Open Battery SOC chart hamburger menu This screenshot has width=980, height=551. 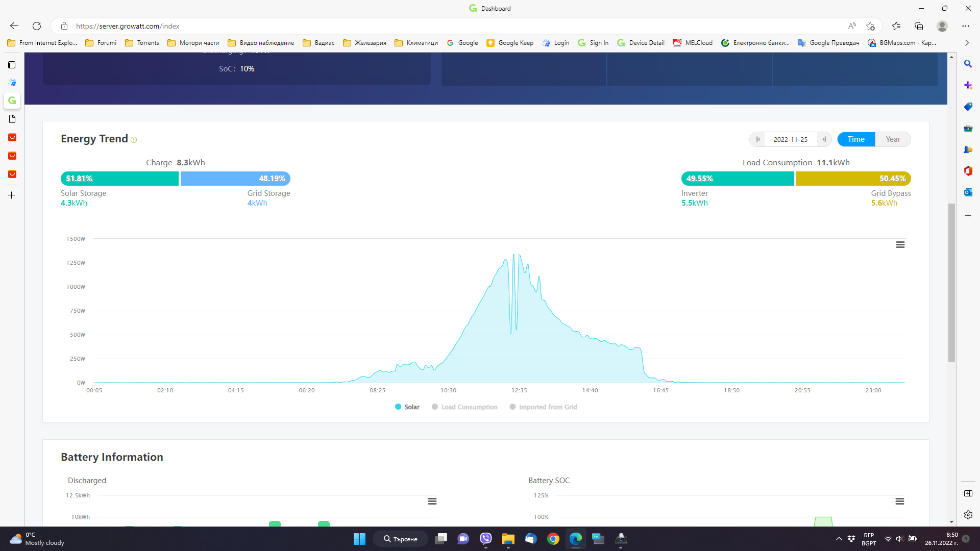point(899,502)
